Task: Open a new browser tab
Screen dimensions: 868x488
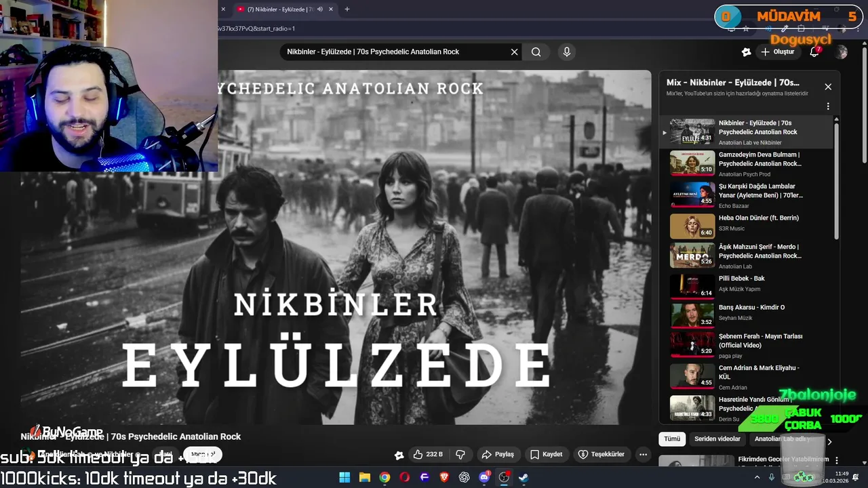Action: point(347,9)
